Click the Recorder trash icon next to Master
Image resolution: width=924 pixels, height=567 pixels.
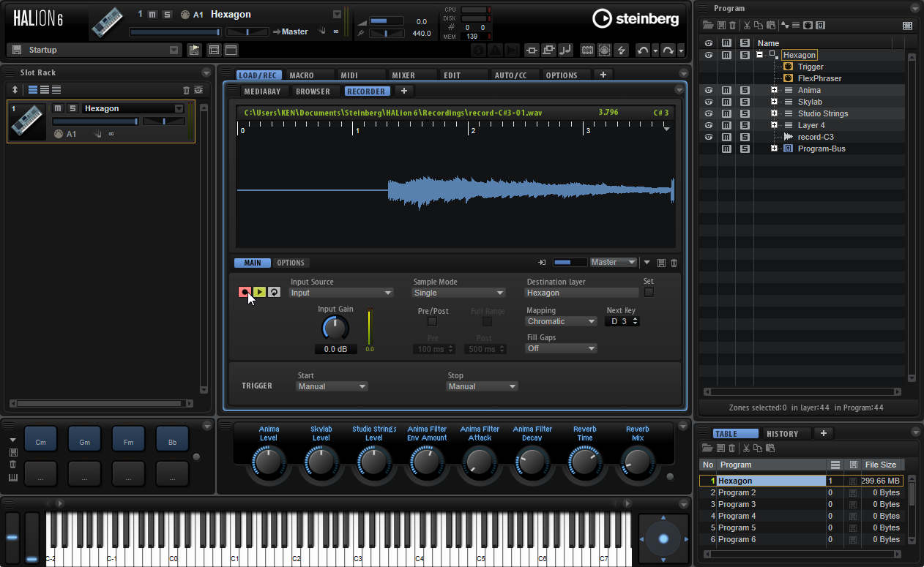[674, 263]
